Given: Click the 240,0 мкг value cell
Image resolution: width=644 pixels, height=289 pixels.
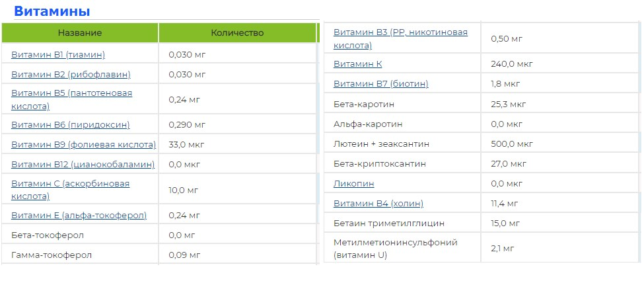Looking at the screenshot, I should pos(512,64).
